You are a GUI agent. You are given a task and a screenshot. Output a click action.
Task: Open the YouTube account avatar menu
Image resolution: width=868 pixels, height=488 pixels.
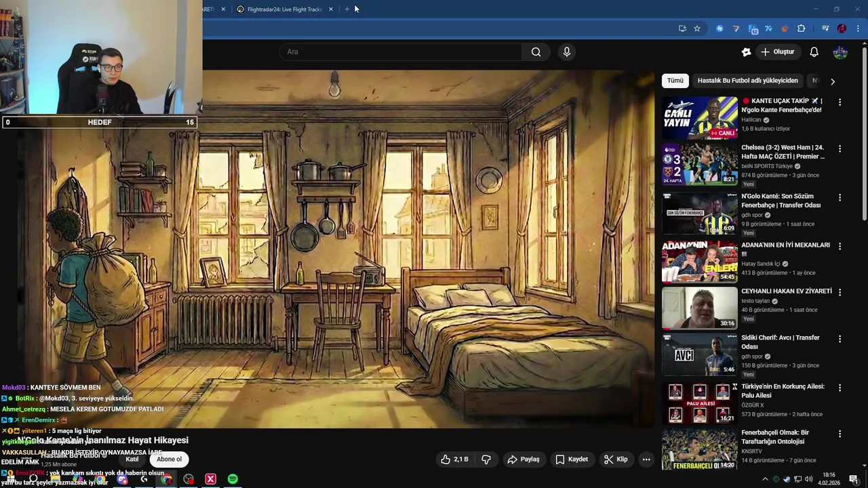pyautogui.click(x=840, y=52)
